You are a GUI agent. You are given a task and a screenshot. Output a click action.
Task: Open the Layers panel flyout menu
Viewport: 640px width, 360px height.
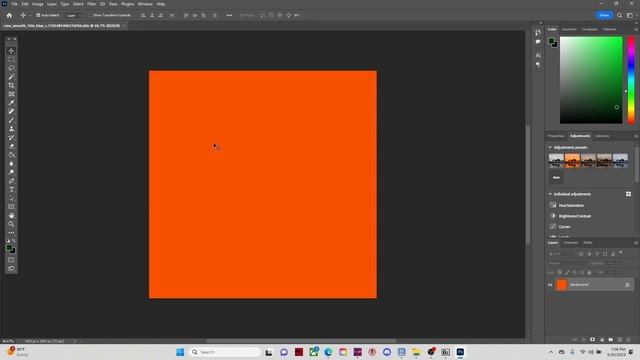(x=636, y=243)
